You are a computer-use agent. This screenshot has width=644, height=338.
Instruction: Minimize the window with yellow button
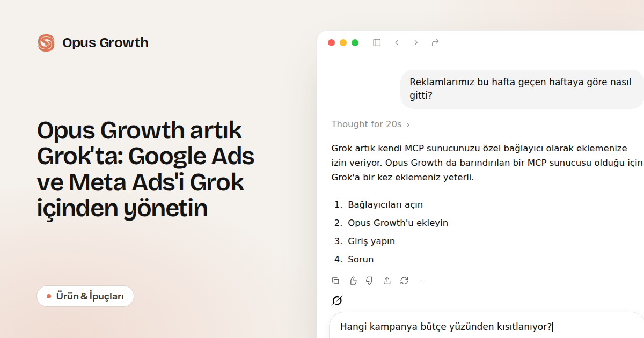pos(343,42)
